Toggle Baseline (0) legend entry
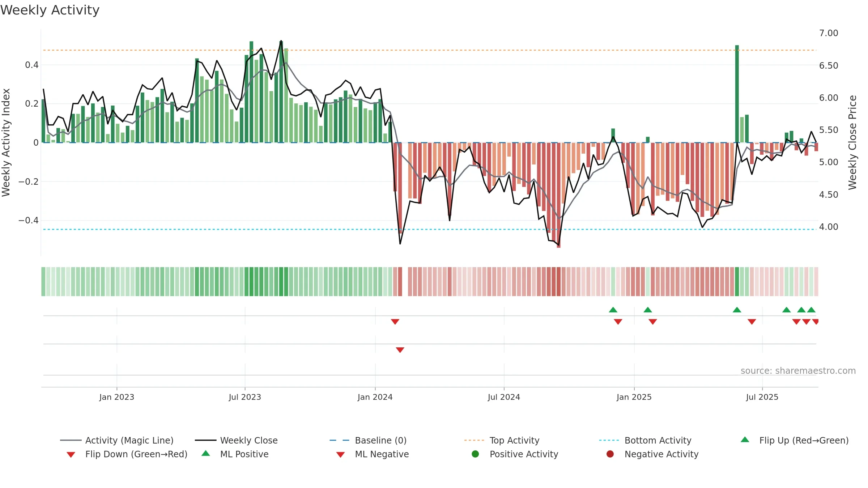This screenshot has height=488, width=868. tap(368, 440)
